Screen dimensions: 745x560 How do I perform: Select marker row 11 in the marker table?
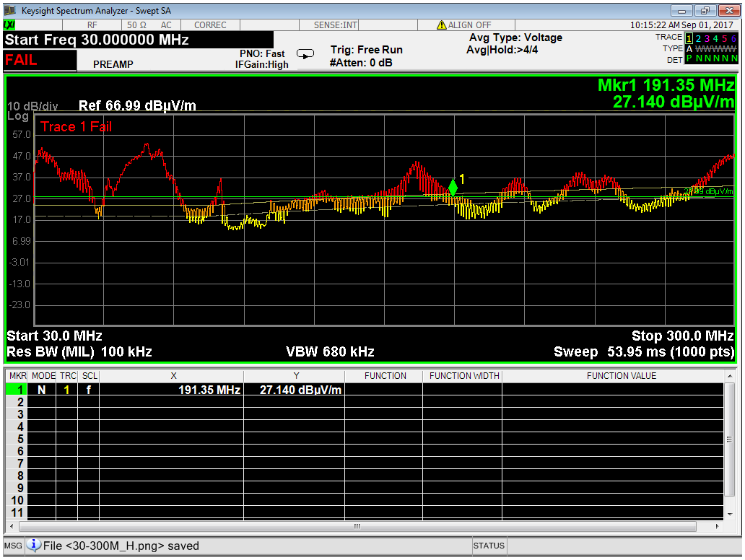pos(17,512)
